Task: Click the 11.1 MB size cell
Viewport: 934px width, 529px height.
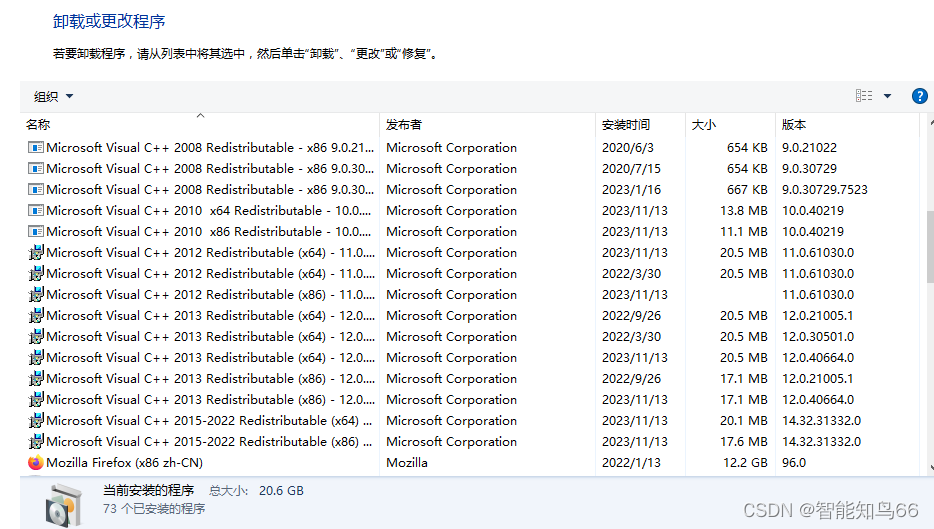Action: coord(743,231)
